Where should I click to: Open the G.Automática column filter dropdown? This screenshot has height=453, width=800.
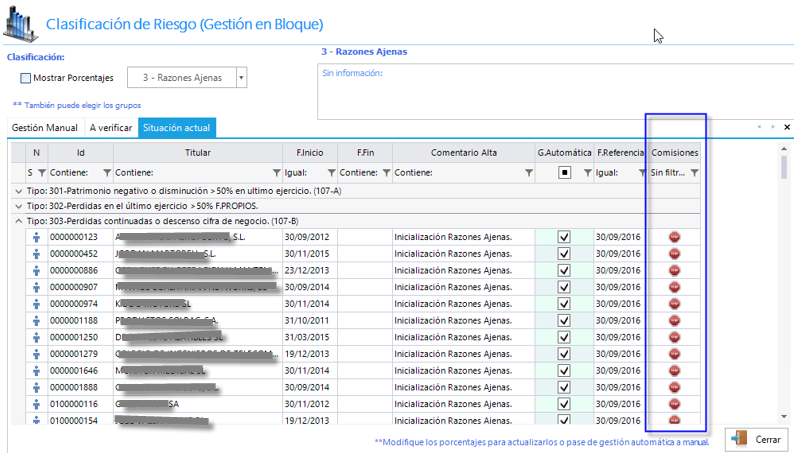point(588,173)
